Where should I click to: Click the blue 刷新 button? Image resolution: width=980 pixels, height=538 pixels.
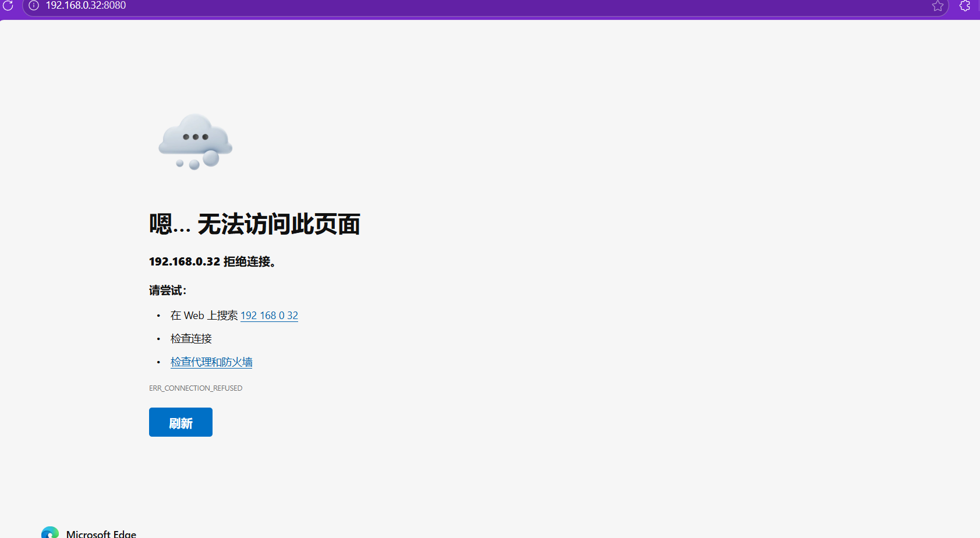pyautogui.click(x=181, y=422)
